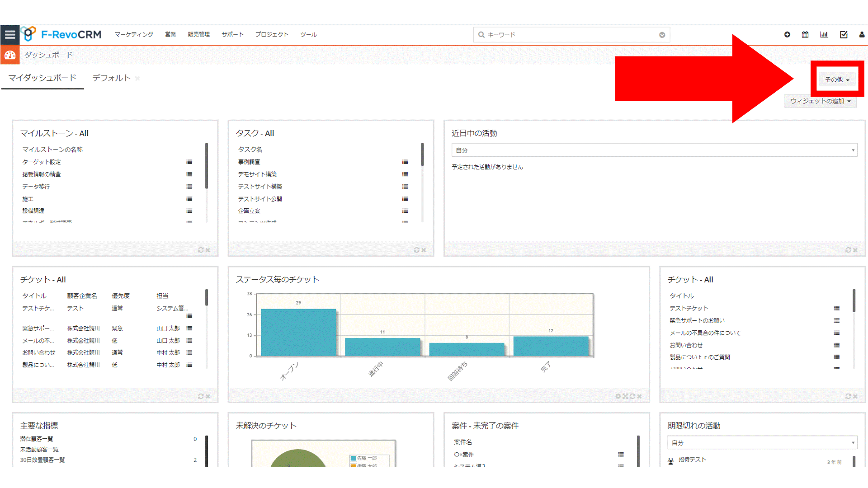This screenshot has width=868, height=488.
Task: Remove the マイルストーン - All widget
Action: (x=208, y=250)
